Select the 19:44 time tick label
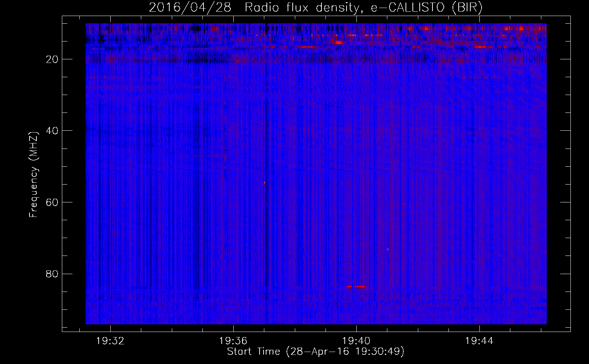This screenshot has width=589, height=364. pos(479,341)
